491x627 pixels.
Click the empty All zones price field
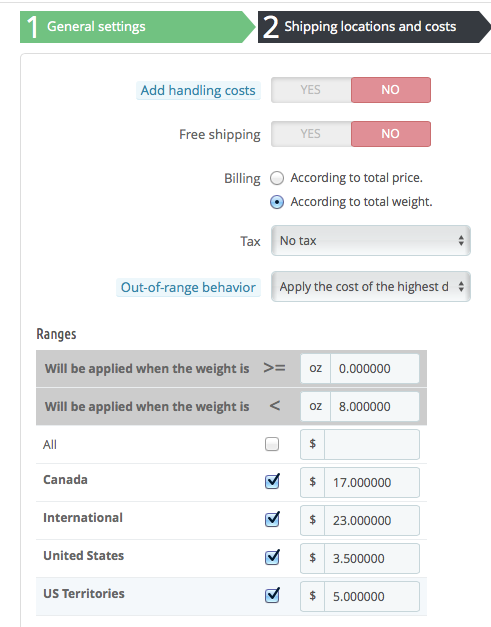tap(372, 444)
